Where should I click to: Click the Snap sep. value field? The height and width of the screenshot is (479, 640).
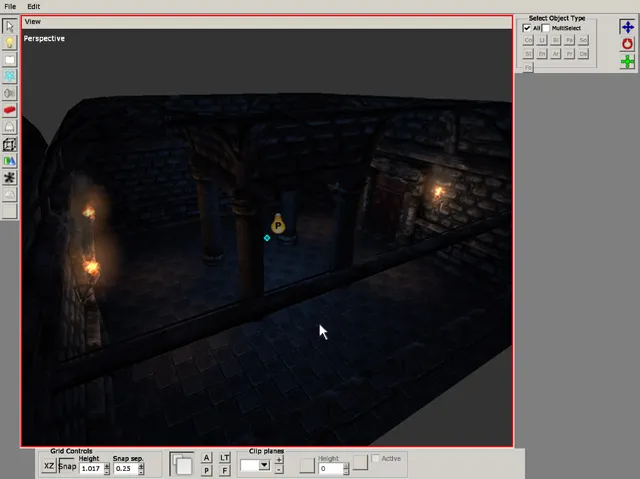point(125,468)
